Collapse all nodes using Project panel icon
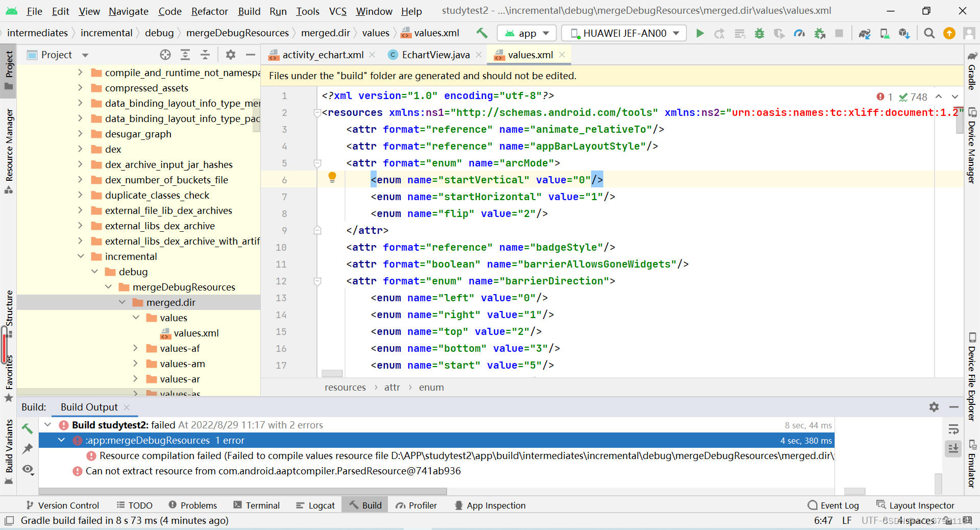Viewport: 980px width, 530px height. (205, 55)
